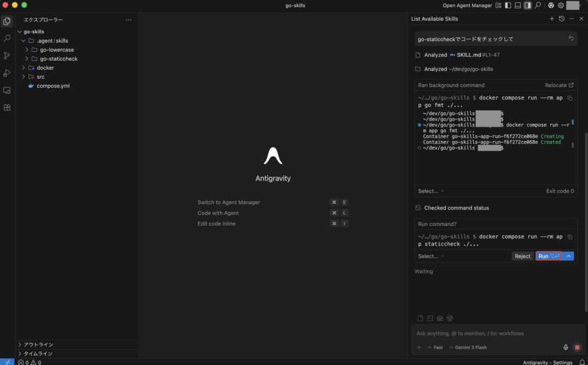Start a new agent conversation

552,19
